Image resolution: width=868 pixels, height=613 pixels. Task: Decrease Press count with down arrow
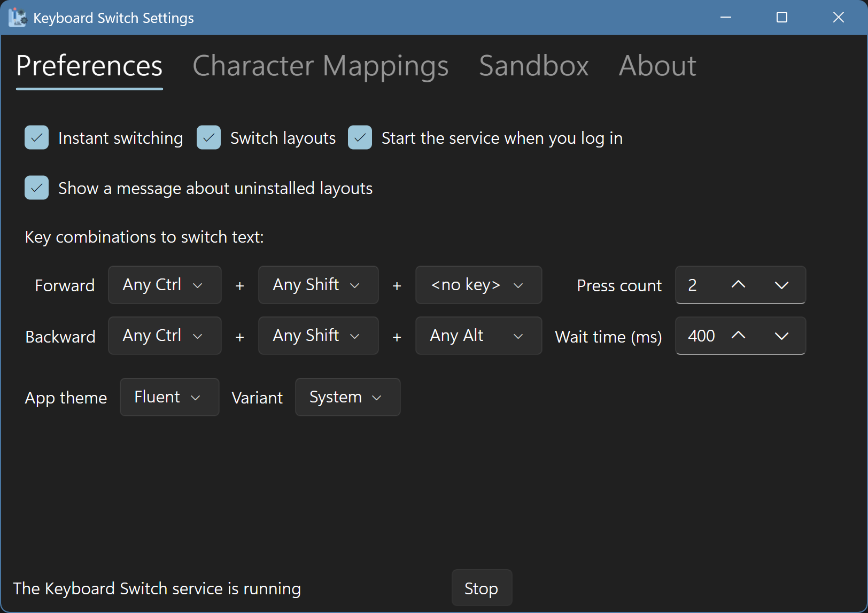point(781,285)
